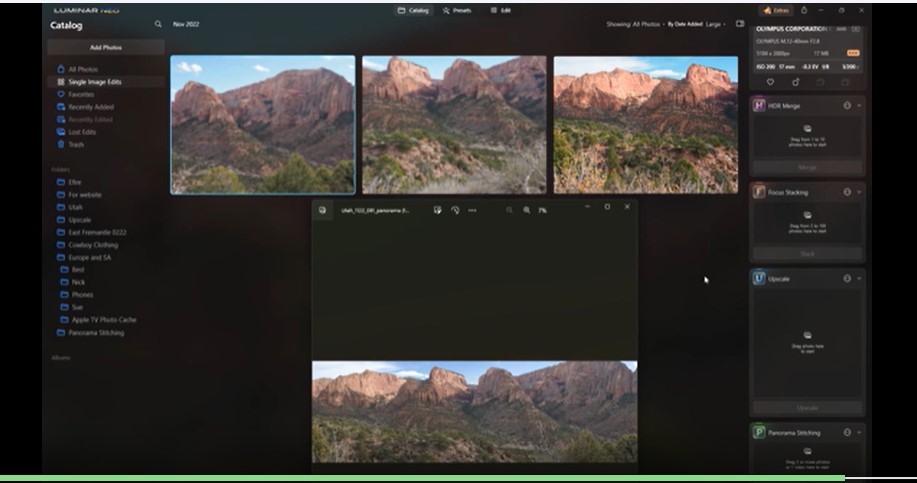This screenshot has width=917, height=483.
Task: Open the Trash
Action: coord(76,144)
